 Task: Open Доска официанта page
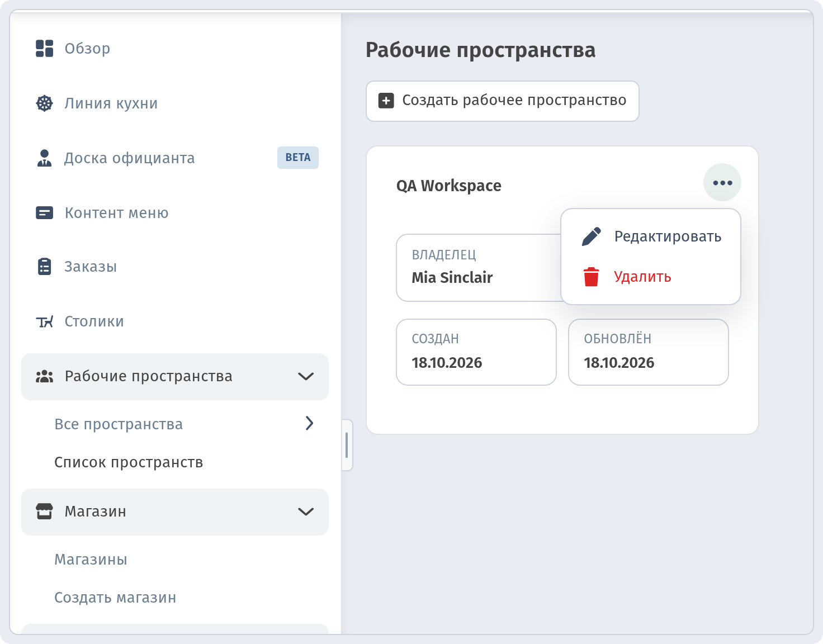(174, 158)
